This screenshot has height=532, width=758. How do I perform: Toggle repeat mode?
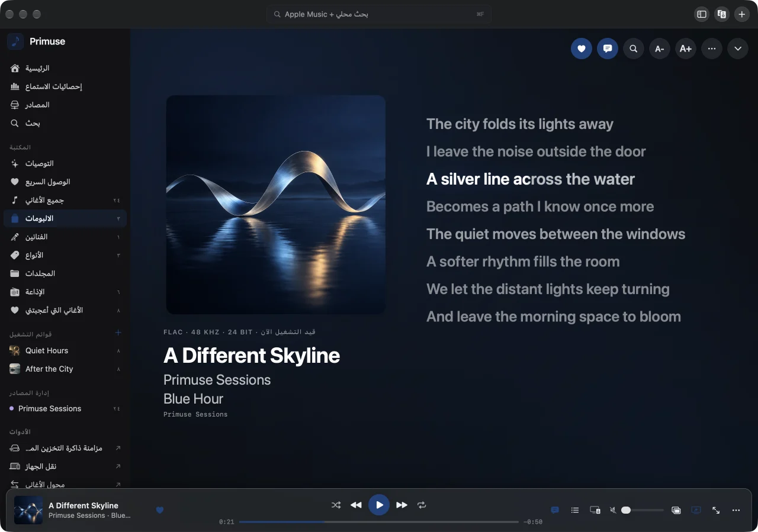click(422, 505)
